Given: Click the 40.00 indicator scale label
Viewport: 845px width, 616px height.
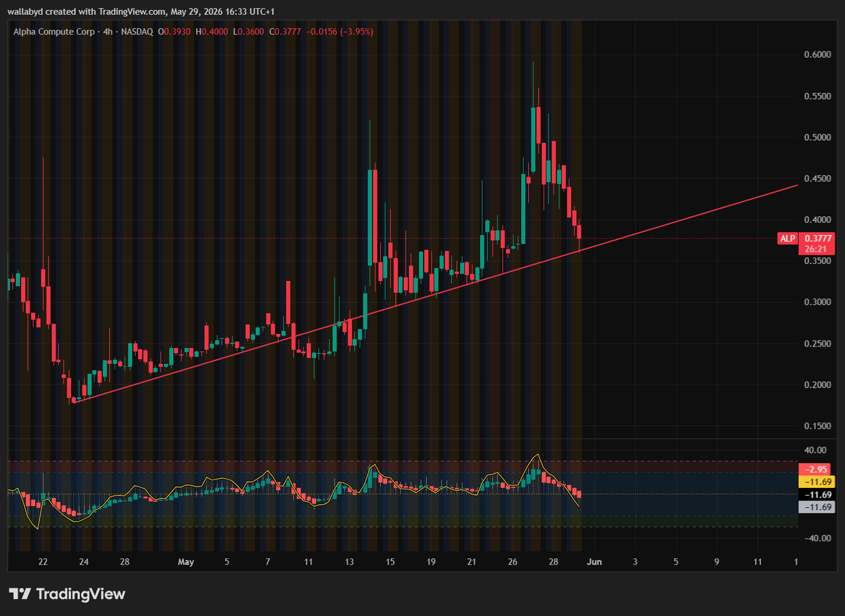Looking at the screenshot, I should click(x=816, y=450).
